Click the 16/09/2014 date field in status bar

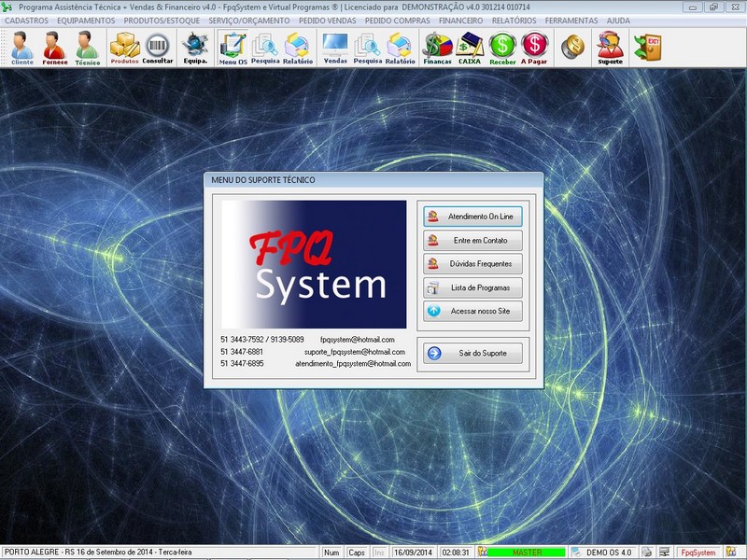413,553
